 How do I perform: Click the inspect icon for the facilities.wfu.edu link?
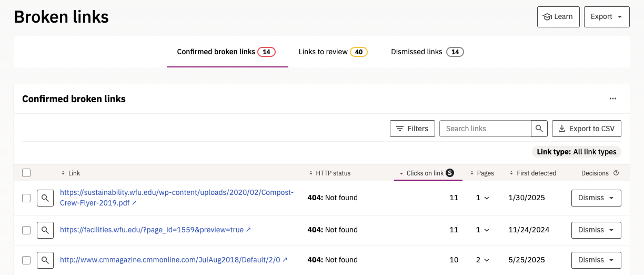(x=45, y=230)
